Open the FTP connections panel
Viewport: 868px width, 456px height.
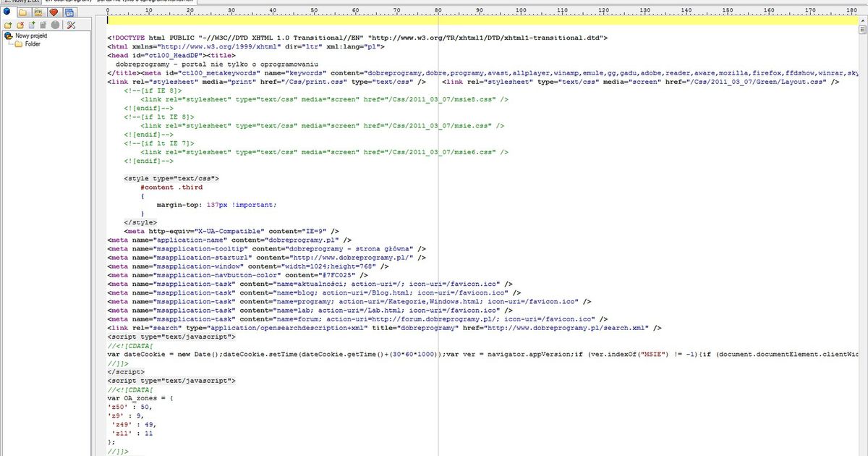38,12
